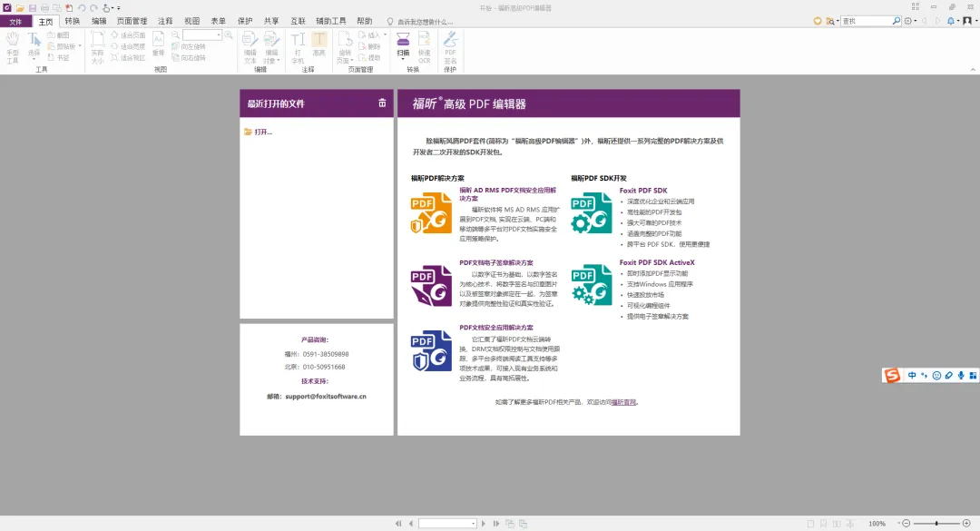Click the status bar zoom slider handle
The image size is (980, 531).
[936, 523]
